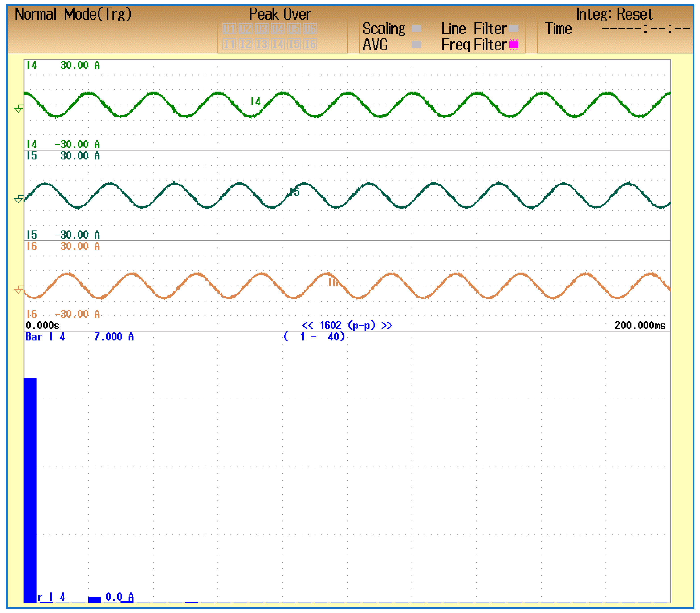This screenshot has height=613, width=700.
Task: Toggle the AVG indicator box
Action: click(416, 44)
